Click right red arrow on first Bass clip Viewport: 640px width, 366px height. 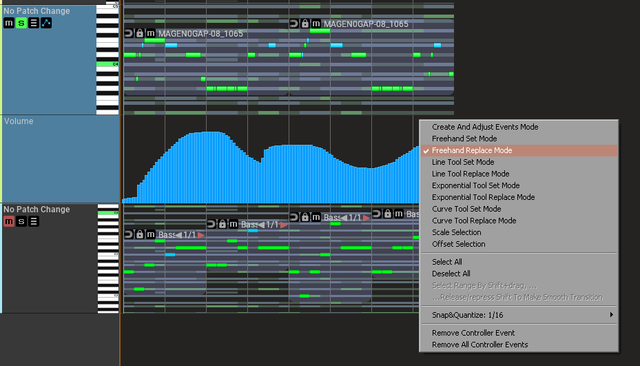(201, 235)
